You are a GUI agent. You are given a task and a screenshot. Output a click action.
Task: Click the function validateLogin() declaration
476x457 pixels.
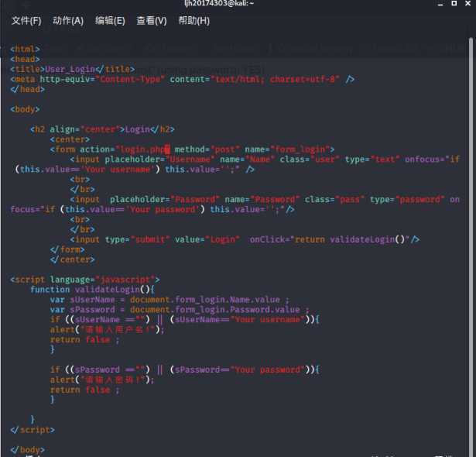coord(92,290)
